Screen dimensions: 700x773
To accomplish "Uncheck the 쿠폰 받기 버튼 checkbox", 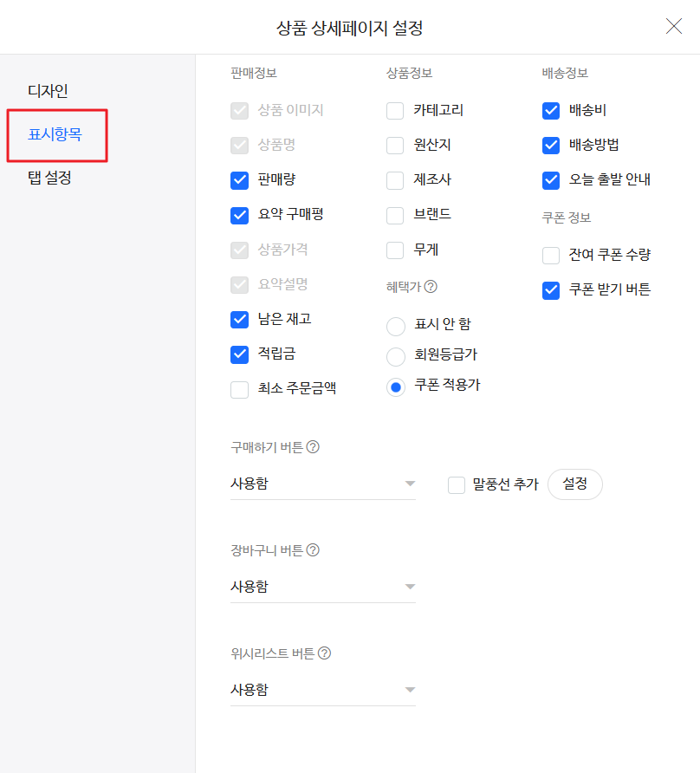I will click(551, 290).
